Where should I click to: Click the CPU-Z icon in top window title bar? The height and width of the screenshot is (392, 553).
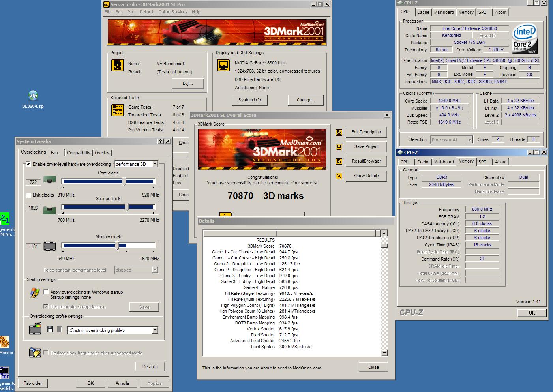click(400, 3)
